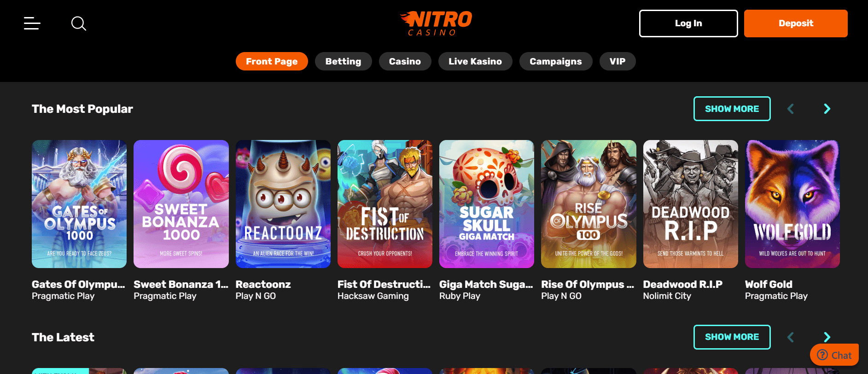The height and width of the screenshot is (374, 868).
Task: Select the Front Page tab
Action: 272,61
